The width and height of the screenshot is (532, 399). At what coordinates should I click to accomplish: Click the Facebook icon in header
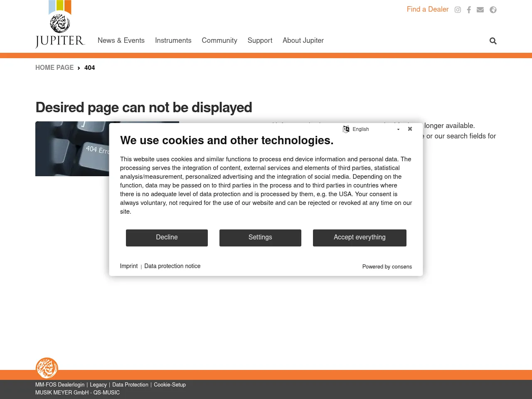pyautogui.click(x=469, y=10)
